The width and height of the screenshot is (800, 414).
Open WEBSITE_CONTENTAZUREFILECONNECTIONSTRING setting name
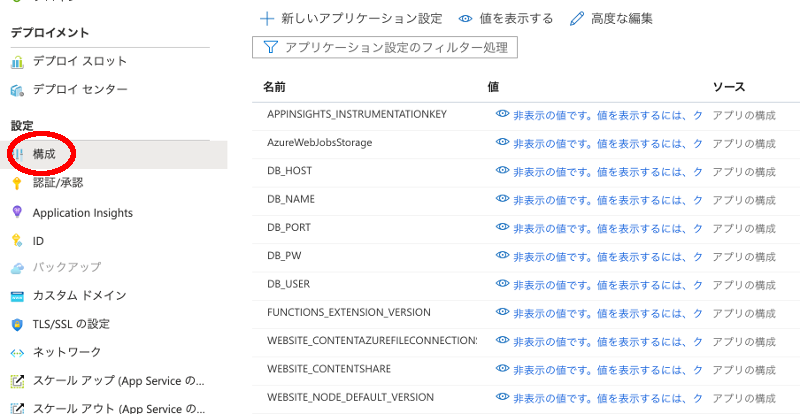click(x=372, y=340)
